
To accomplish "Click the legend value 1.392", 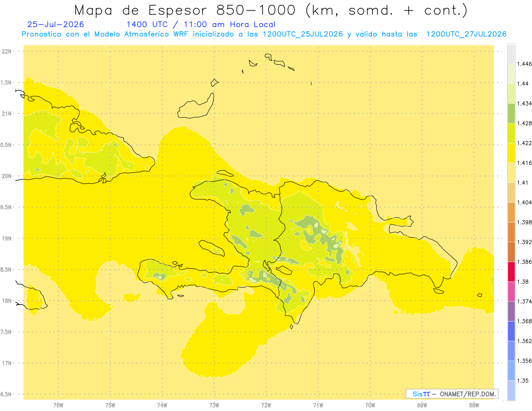I will pos(524,242).
